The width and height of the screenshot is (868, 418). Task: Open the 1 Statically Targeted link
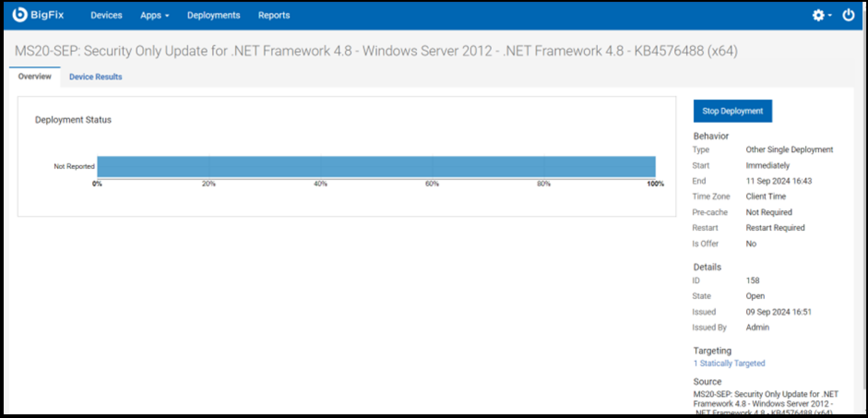729,364
